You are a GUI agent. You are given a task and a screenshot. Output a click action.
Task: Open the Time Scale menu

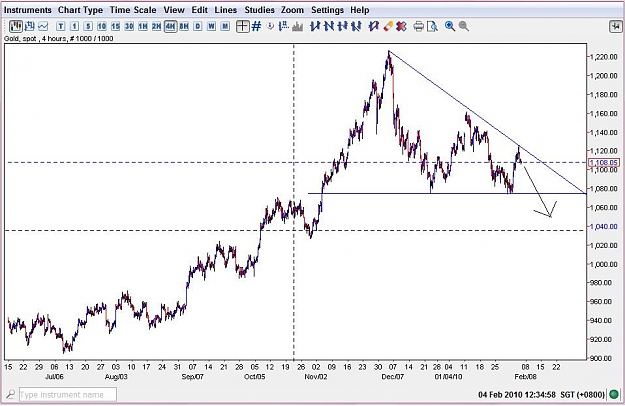(x=133, y=10)
